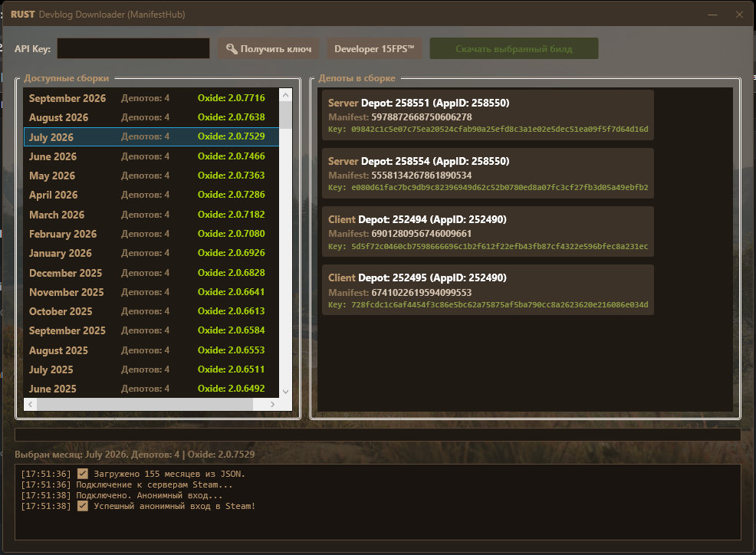Click the key starting with e080d61fac7b
This screenshot has height=555, width=756.
pyautogui.click(x=499, y=188)
